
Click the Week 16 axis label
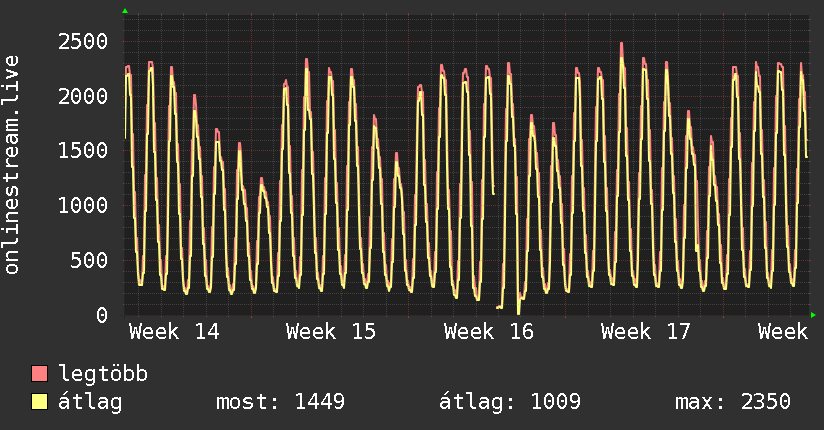click(x=489, y=332)
